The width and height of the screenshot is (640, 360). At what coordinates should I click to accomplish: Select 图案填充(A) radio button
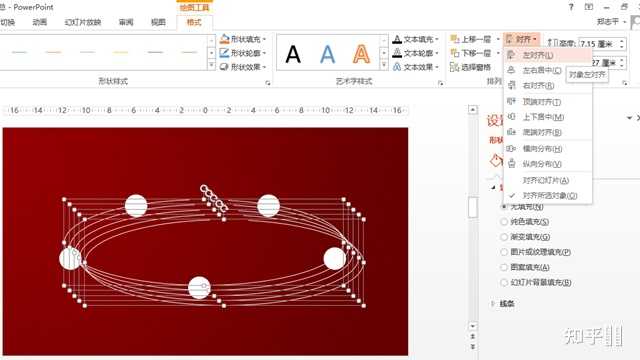click(504, 267)
